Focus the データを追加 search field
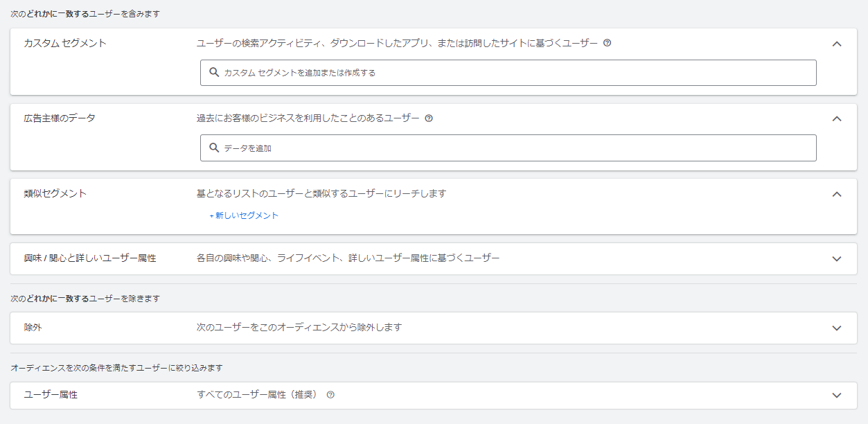The image size is (868, 424). tap(513, 148)
